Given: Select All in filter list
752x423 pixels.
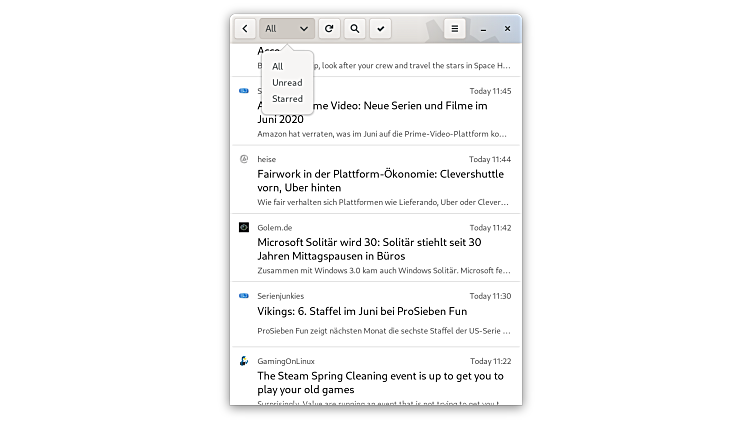Looking at the screenshot, I should [x=278, y=67].
